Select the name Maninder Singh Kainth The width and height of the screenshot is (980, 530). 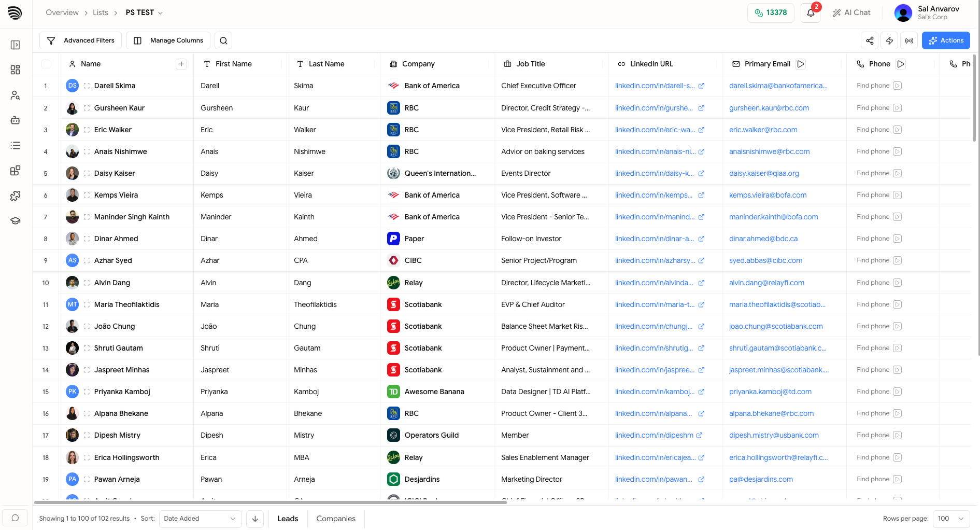132,217
